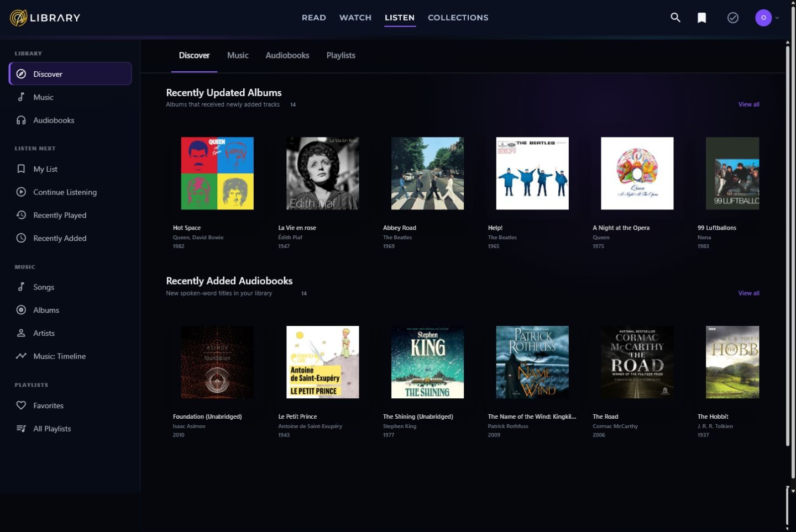796x532 pixels.
Task: Click the Stephen King author text
Action: 400,426
